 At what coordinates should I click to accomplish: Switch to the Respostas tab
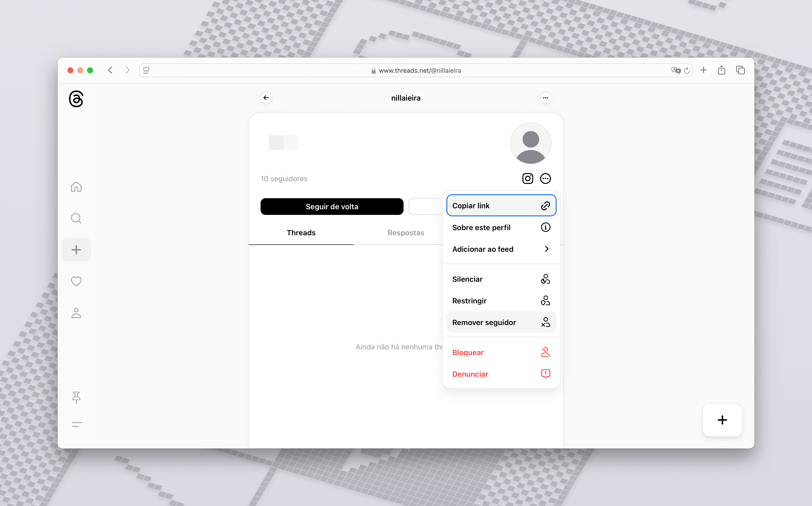406,233
